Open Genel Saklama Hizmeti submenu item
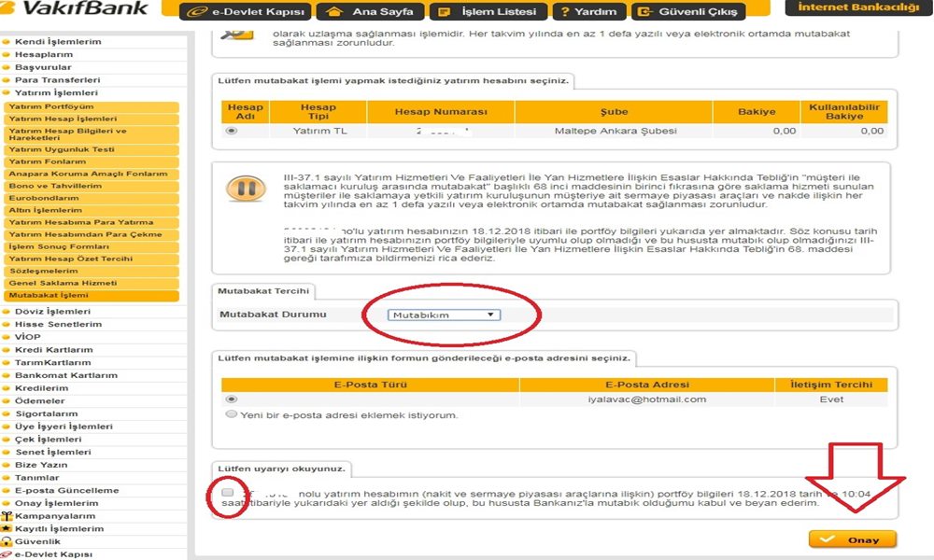This screenshot has height=560, width=934. click(x=92, y=284)
